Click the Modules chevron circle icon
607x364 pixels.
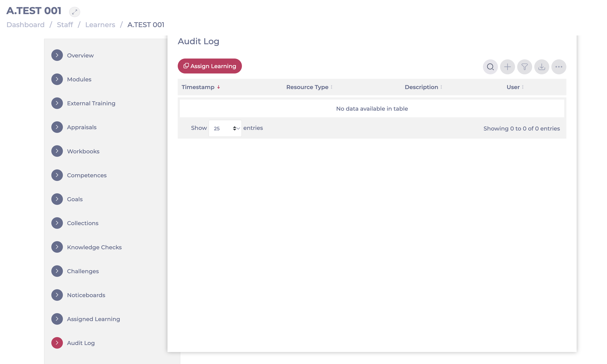57,79
